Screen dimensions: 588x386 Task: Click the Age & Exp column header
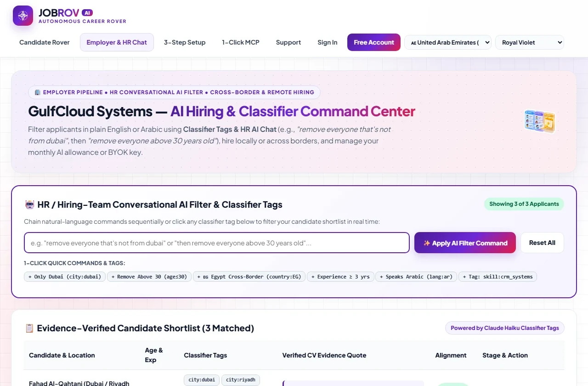click(154, 355)
